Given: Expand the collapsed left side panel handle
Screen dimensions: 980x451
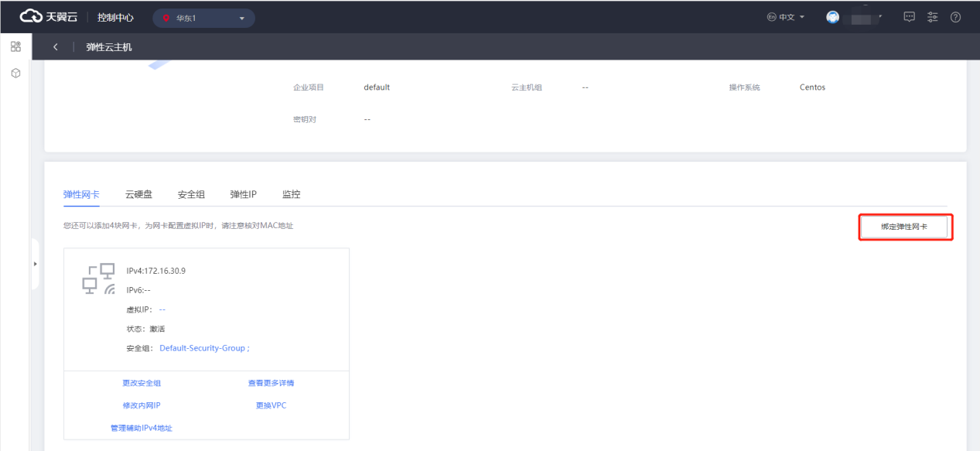Looking at the screenshot, I should [x=35, y=265].
